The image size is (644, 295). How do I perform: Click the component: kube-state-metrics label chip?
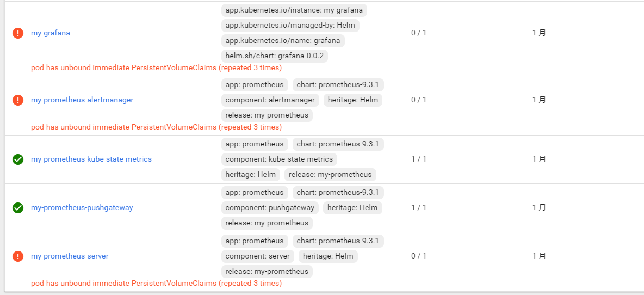tap(279, 159)
